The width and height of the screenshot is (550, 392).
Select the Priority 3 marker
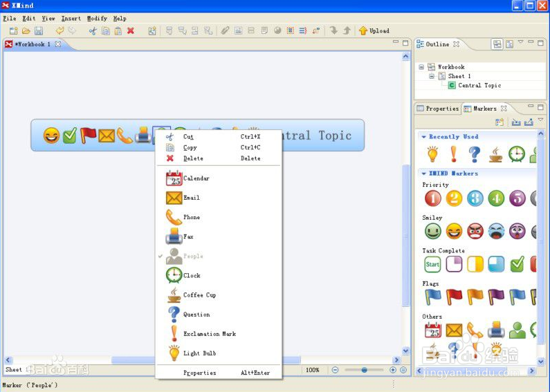pos(475,198)
